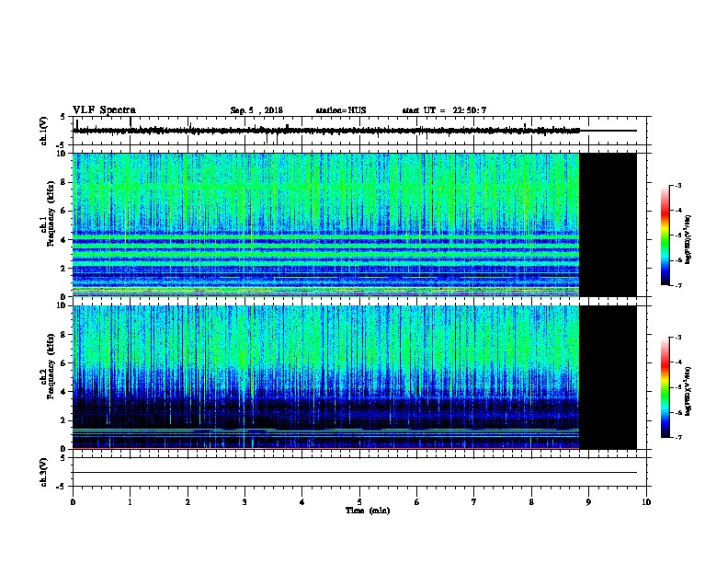Click the 'start UT = 22:50:7' label
Image resolution: width=728 pixels, height=563 pixels.
(x=444, y=110)
